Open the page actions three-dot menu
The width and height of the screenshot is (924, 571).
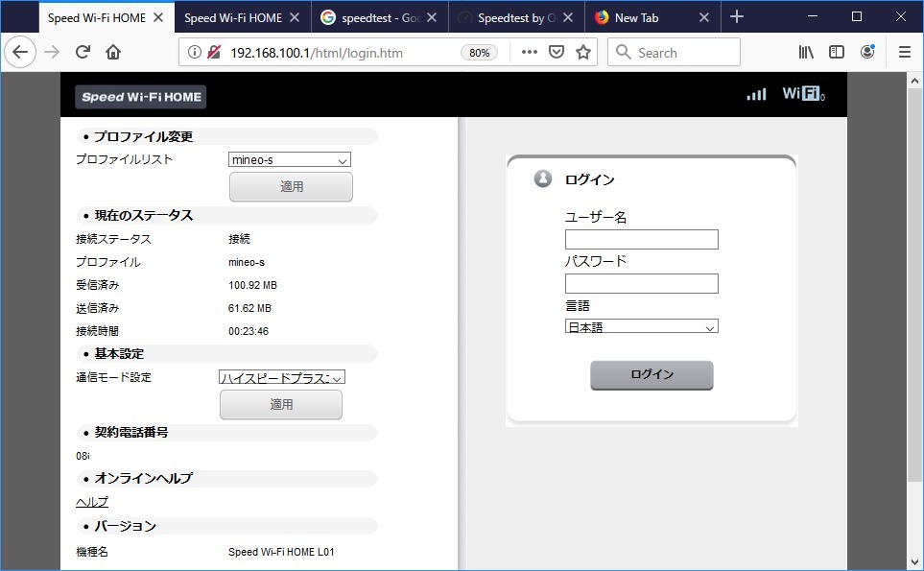(529, 53)
